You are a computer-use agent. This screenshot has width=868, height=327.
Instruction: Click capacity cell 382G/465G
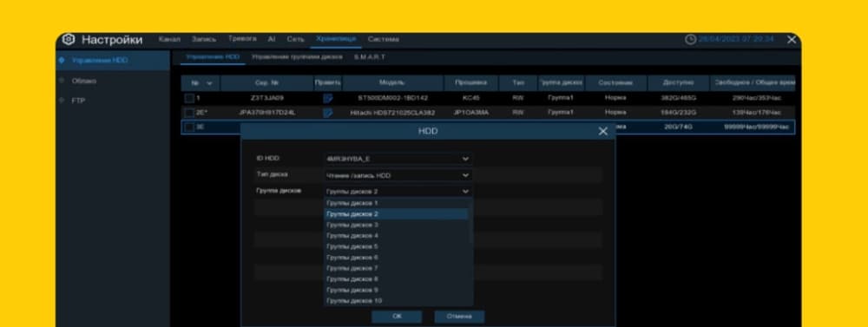pos(678,99)
